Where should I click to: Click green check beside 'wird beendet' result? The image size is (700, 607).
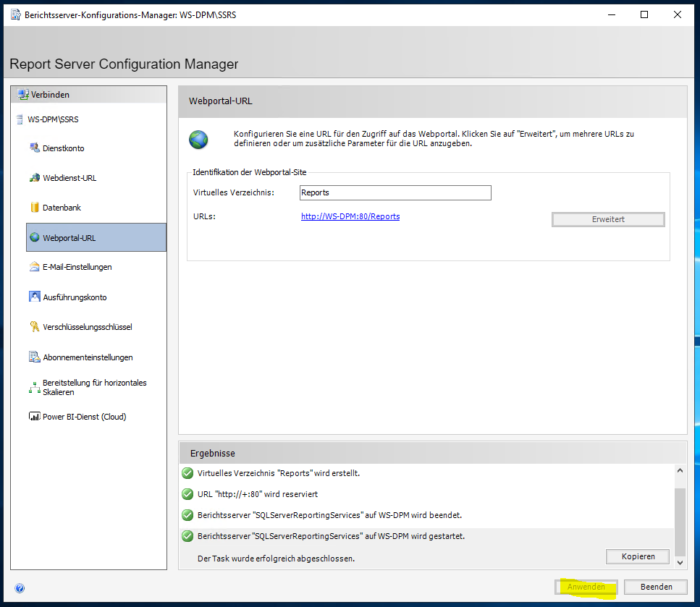187,515
